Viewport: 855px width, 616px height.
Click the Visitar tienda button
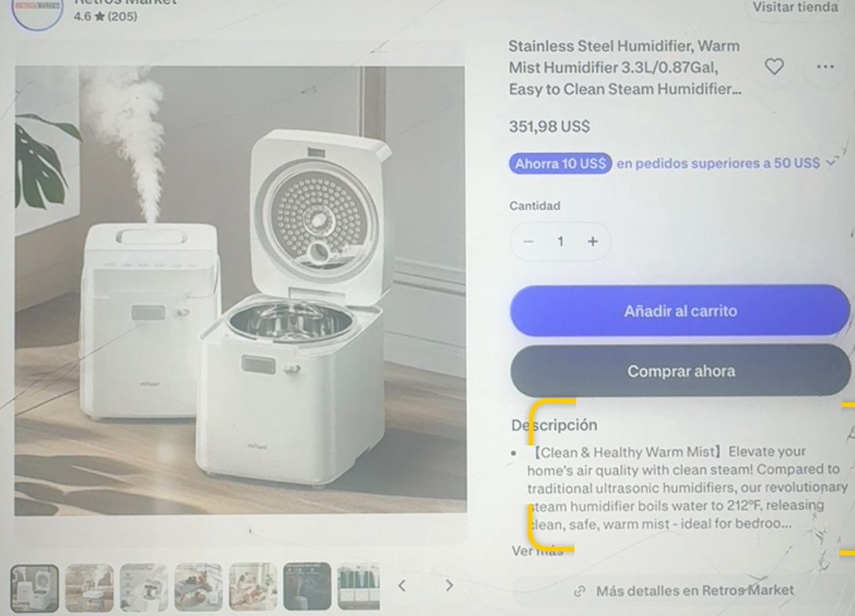[x=795, y=7]
